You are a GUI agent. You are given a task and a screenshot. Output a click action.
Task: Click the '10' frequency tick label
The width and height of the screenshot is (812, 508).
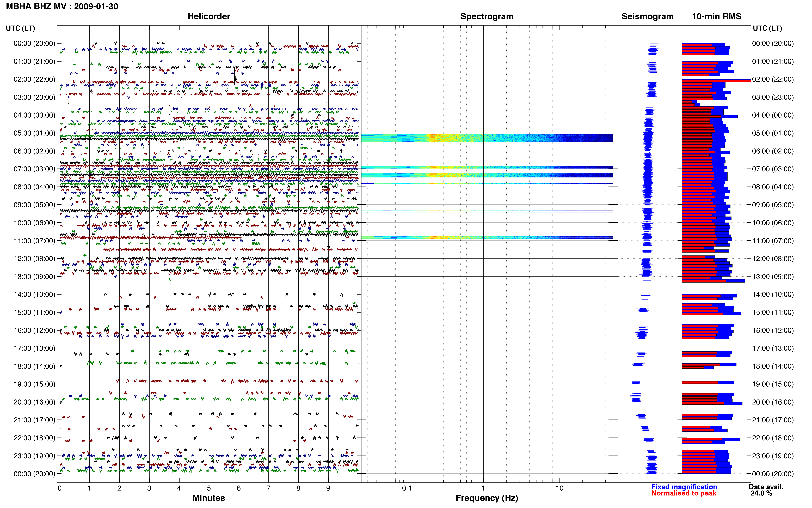(559, 488)
